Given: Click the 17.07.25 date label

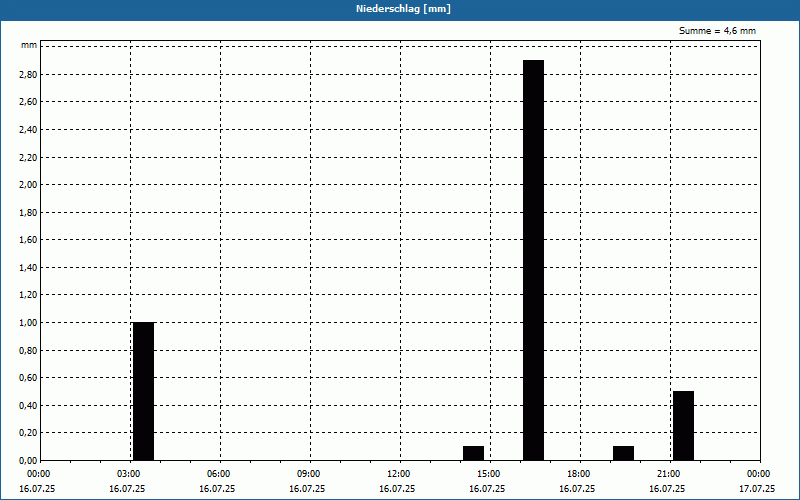Looking at the screenshot, I should [757, 489].
